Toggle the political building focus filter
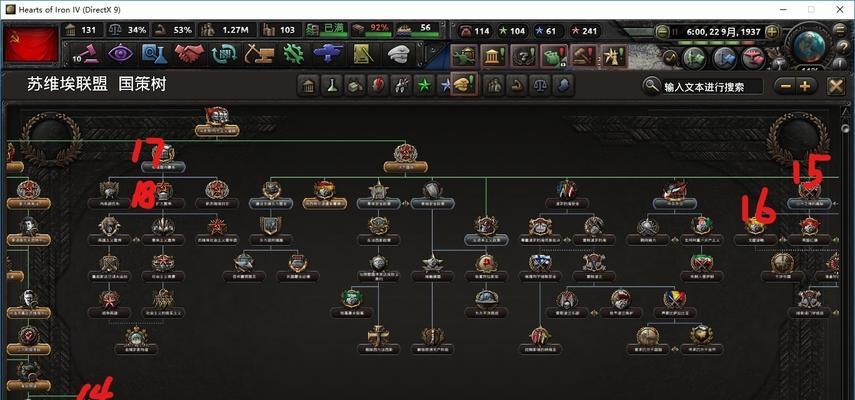 coord(308,86)
